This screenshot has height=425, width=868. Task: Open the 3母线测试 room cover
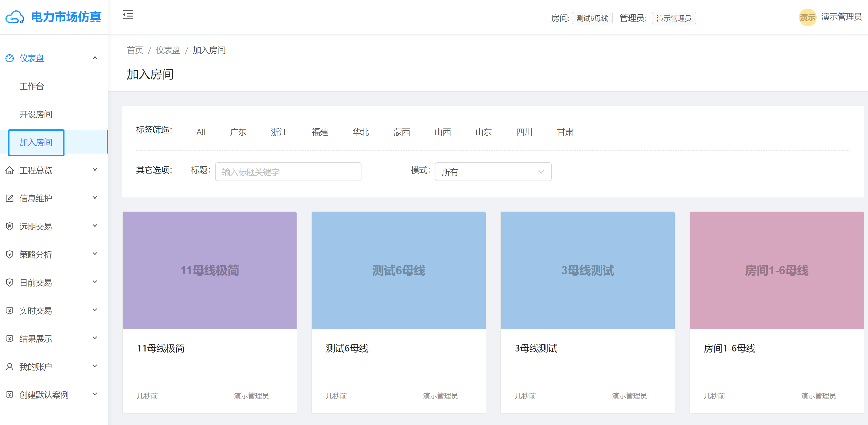coord(588,270)
